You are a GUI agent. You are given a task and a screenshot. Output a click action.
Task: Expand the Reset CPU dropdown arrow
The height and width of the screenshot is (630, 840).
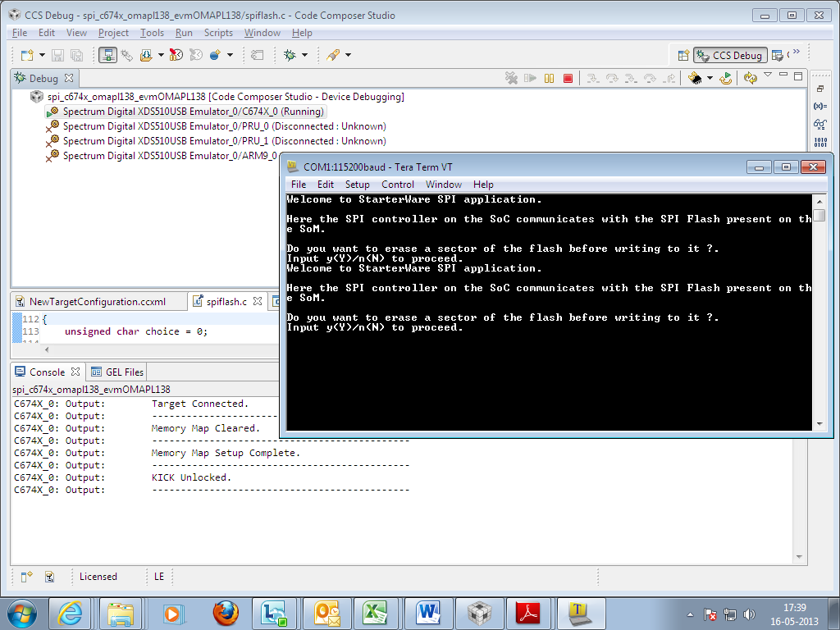coord(710,79)
